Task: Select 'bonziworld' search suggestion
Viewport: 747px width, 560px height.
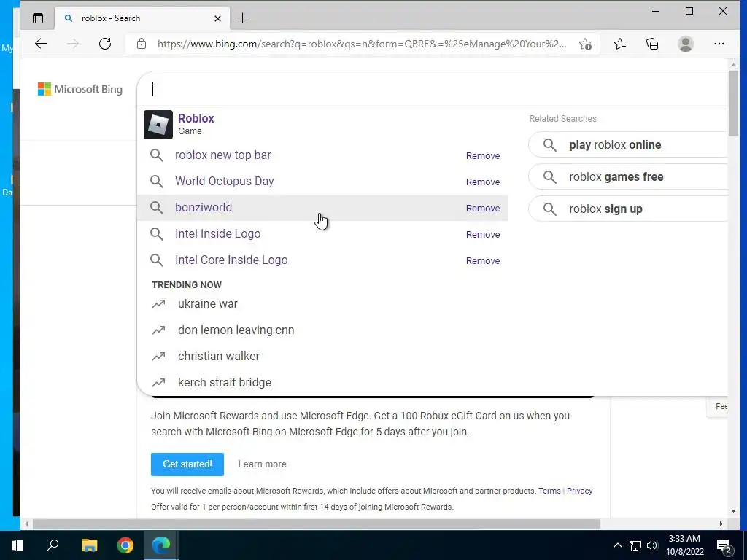Action: tap(204, 208)
